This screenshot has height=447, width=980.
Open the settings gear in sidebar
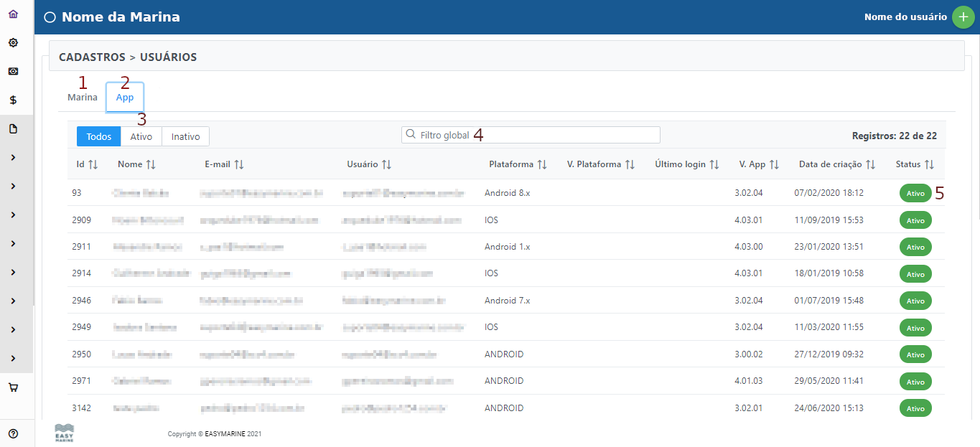13,43
